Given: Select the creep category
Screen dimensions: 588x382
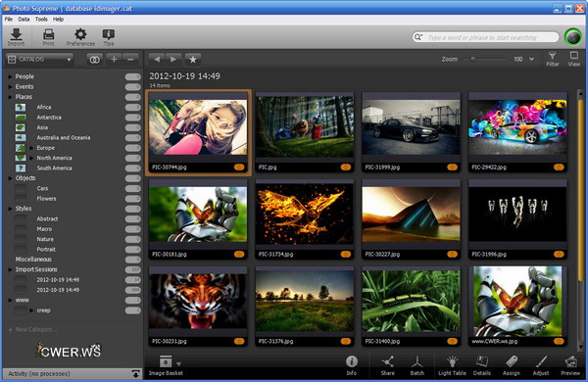Looking at the screenshot, I should 43,310.
